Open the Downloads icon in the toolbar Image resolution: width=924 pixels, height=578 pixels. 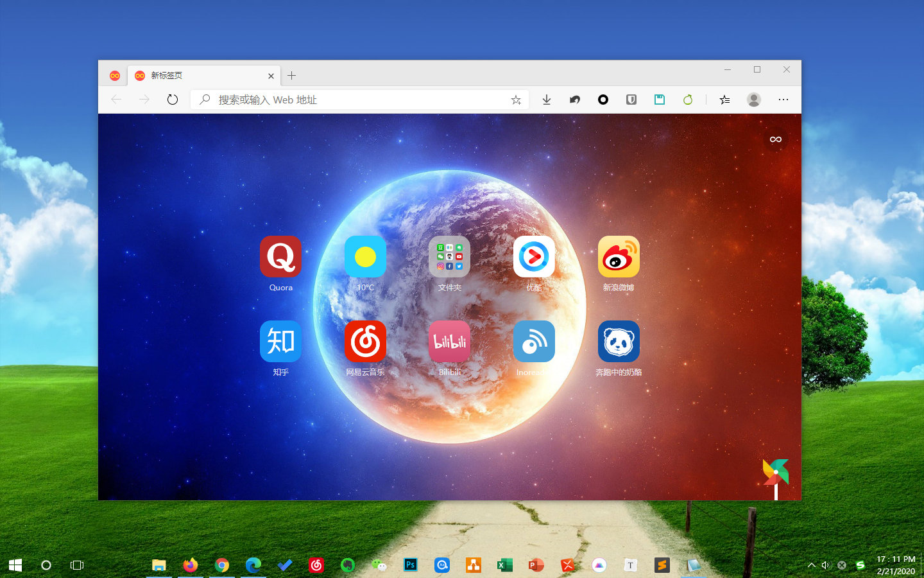coord(546,100)
